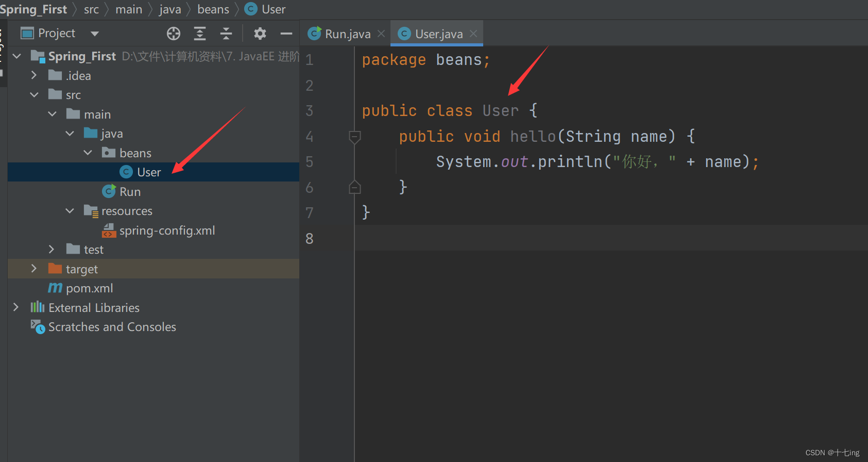Click the Collapse All icon in Project toolbar
This screenshot has width=868, height=462.
pos(226,34)
